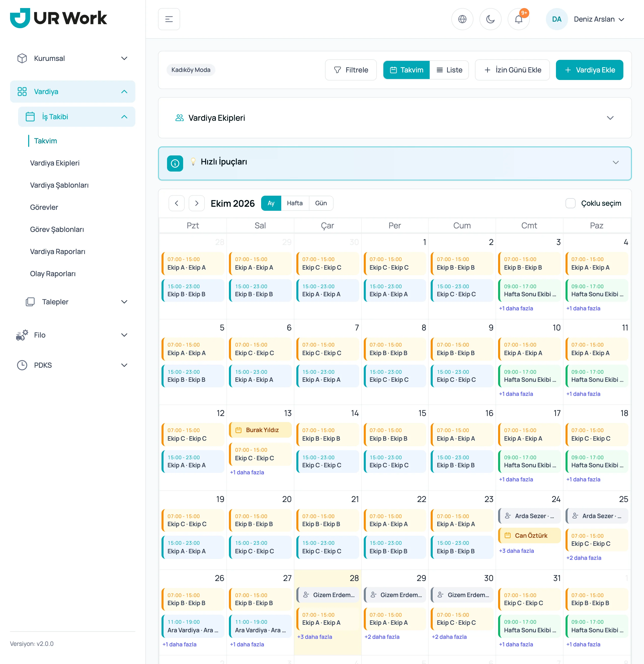Open Vardiya Raporları menu item
The image size is (644, 664).
58,252
